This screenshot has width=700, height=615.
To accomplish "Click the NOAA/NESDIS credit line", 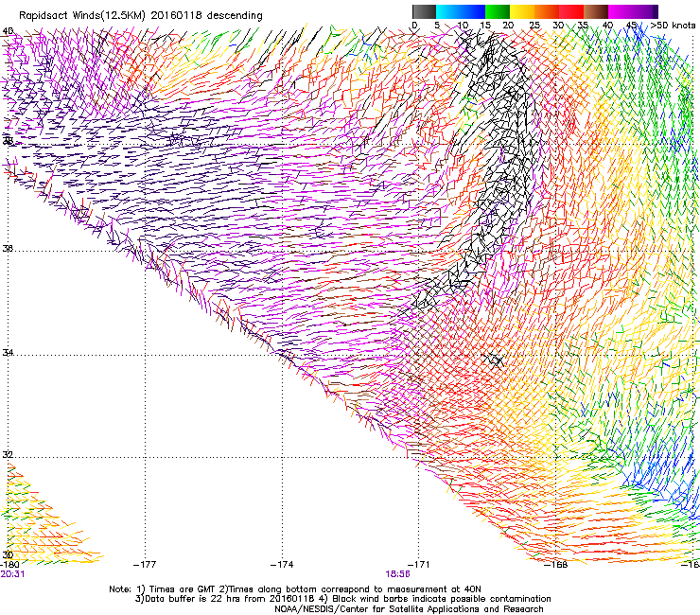I will click(409, 609).
